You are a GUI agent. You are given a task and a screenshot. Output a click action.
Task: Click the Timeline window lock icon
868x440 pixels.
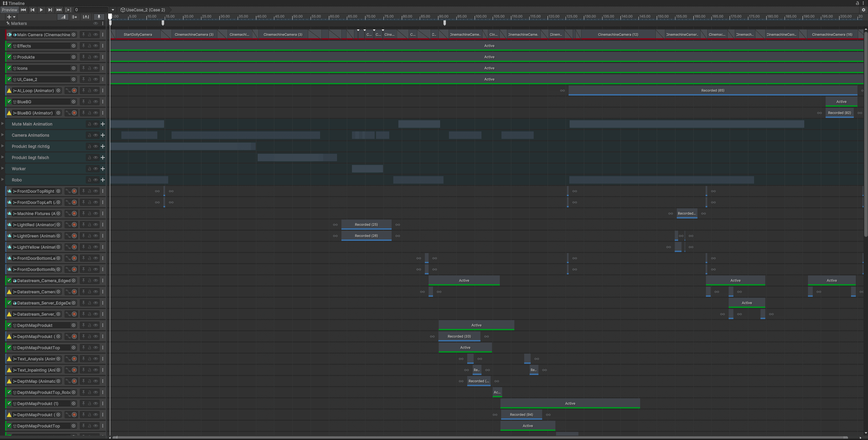pyautogui.click(x=857, y=3)
